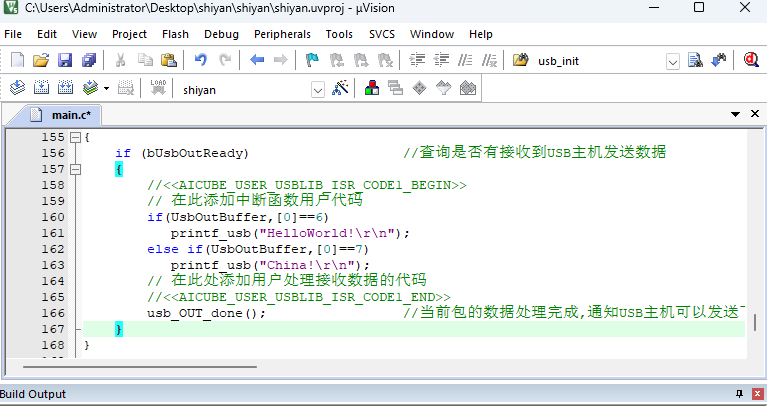This screenshot has height=406, width=767.
Task: Download code to flash via LOAD icon
Action: coord(158,88)
